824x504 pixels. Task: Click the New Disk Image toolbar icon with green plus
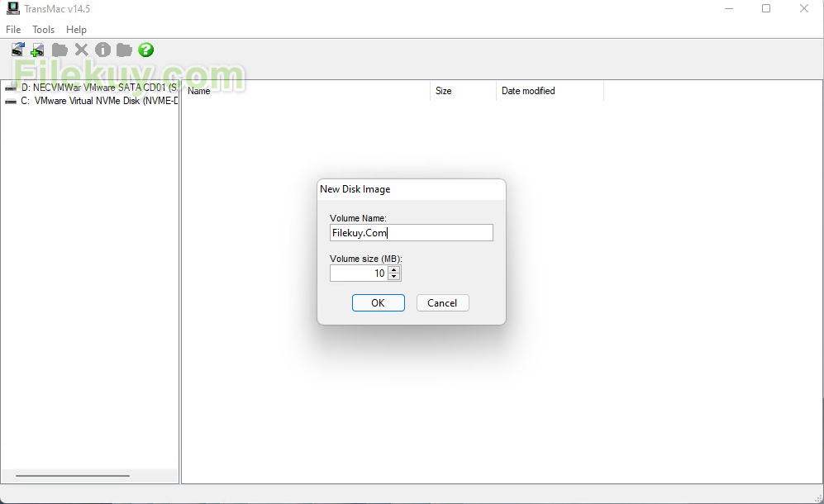(37, 50)
